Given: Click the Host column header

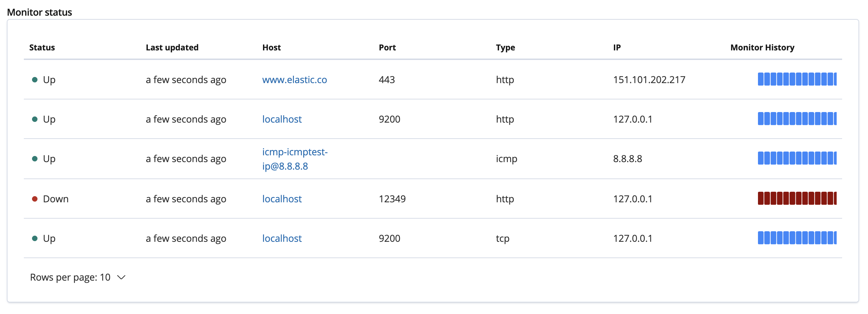Looking at the screenshot, I should pyautogui.click(x=272, y=48).
